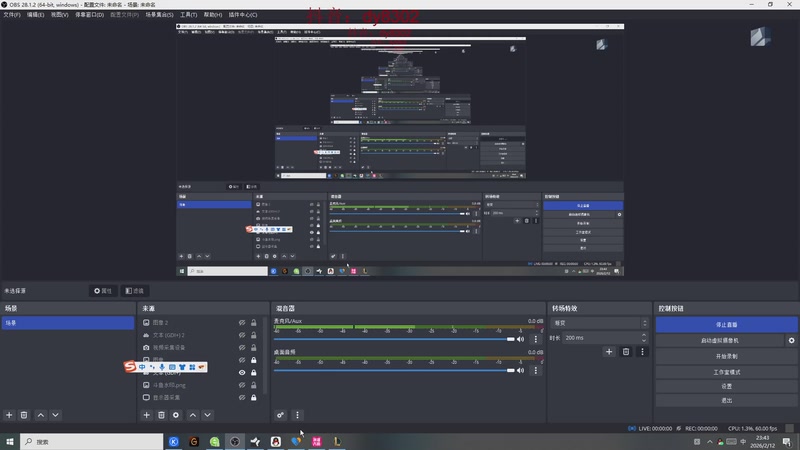Open advanced audio properties gear in mixer
Viewport: 800px width, 450px height.
(281, 415)
